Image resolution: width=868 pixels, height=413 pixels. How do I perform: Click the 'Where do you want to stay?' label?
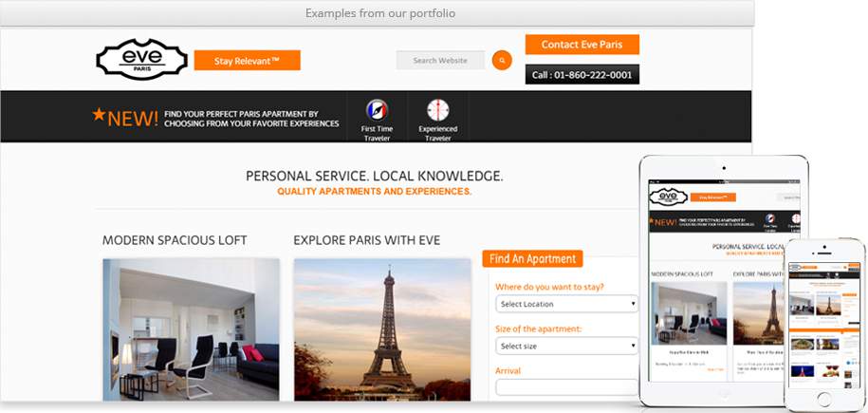(x=549, y=287)
